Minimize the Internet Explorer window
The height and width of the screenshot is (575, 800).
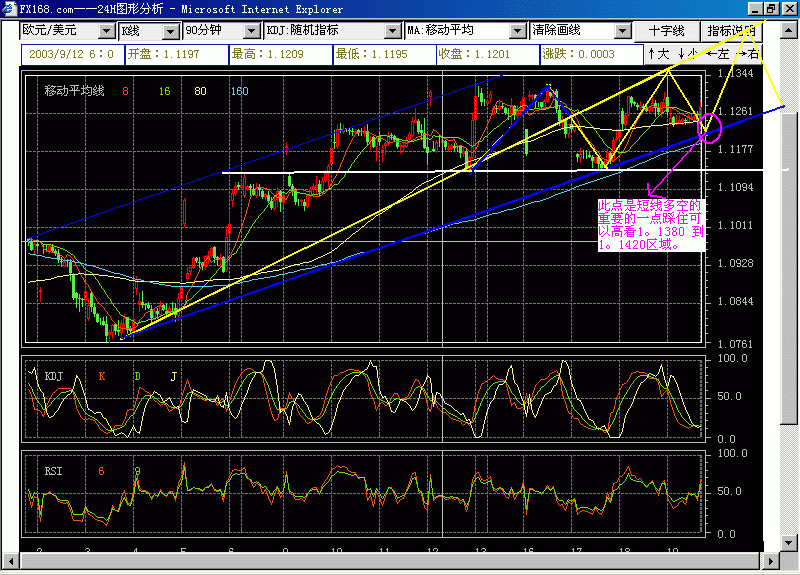[755, 9]
